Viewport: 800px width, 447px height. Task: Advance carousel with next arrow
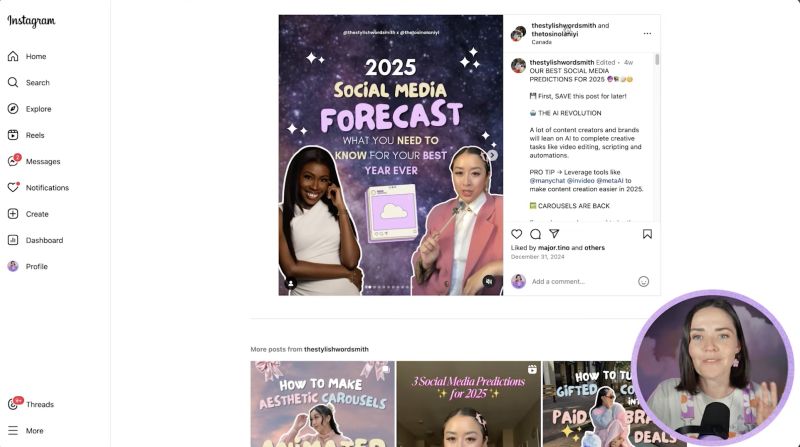coord(492,155)
